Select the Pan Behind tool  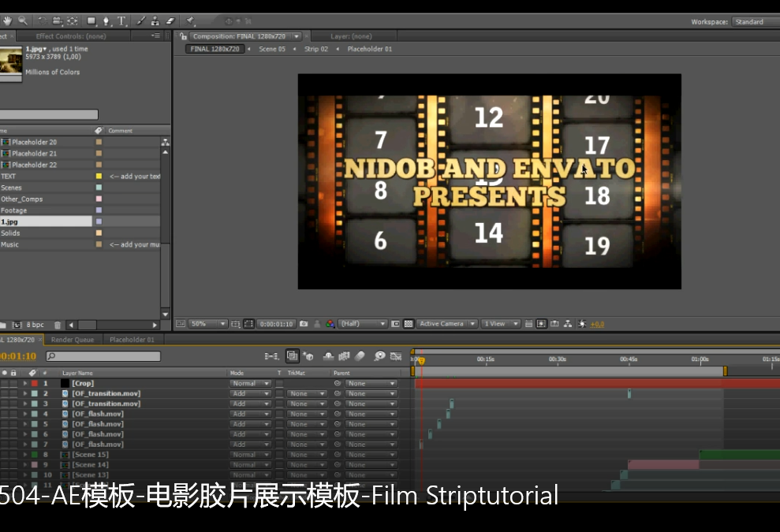click(x=73, y=20)
